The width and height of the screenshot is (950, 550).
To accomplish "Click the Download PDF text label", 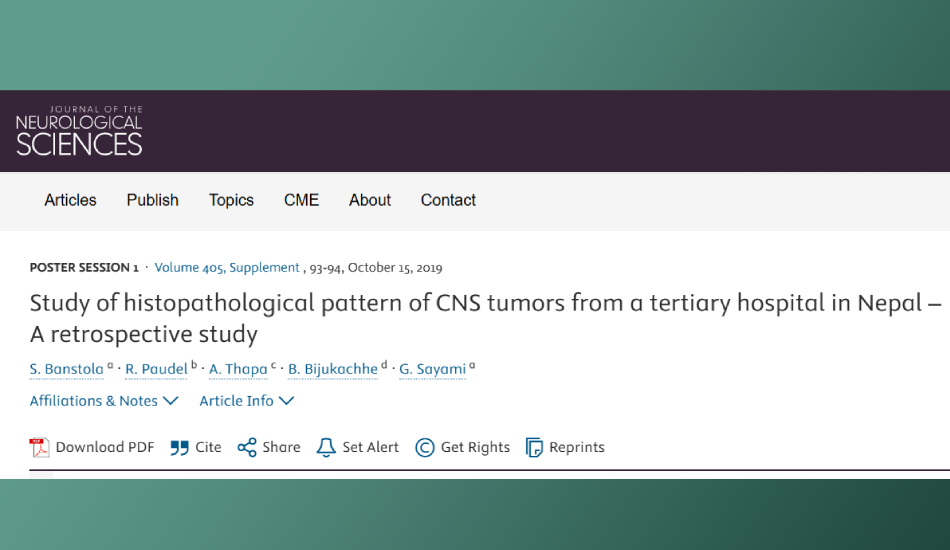I will pyautogui.click(x=105, y=448).
